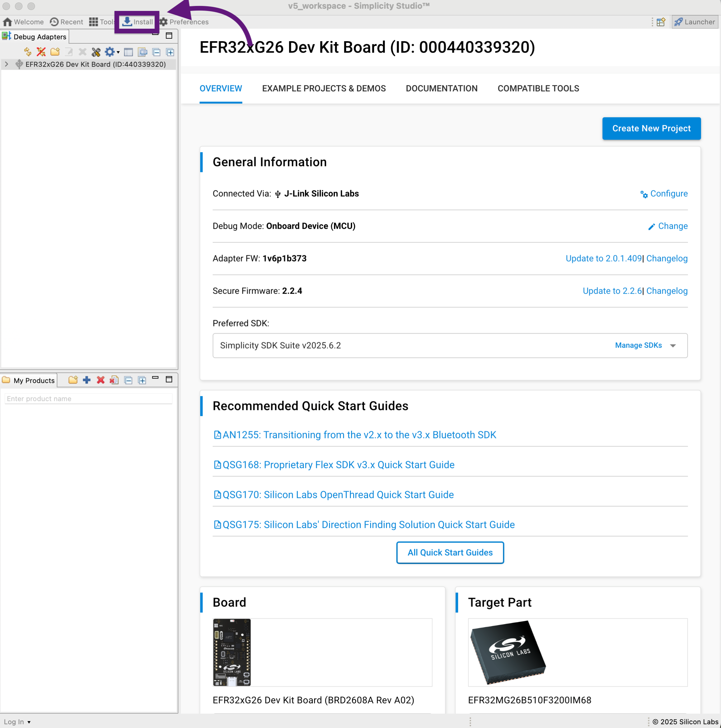This screenshot has height=728, width=721.
Task: Click the Create New Project button
Action: (x=651, y=129)
